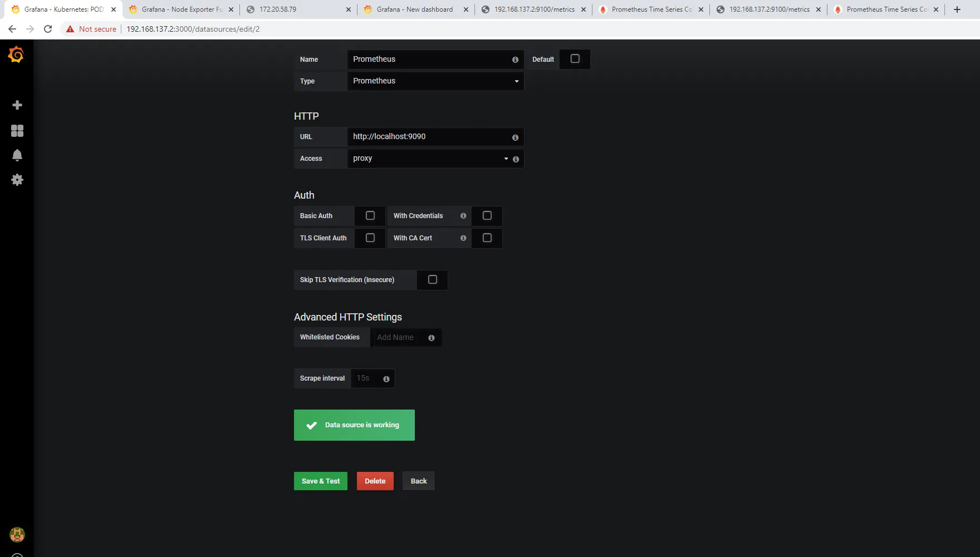
Task: Click the red Delete button
Action: point(375,481)
